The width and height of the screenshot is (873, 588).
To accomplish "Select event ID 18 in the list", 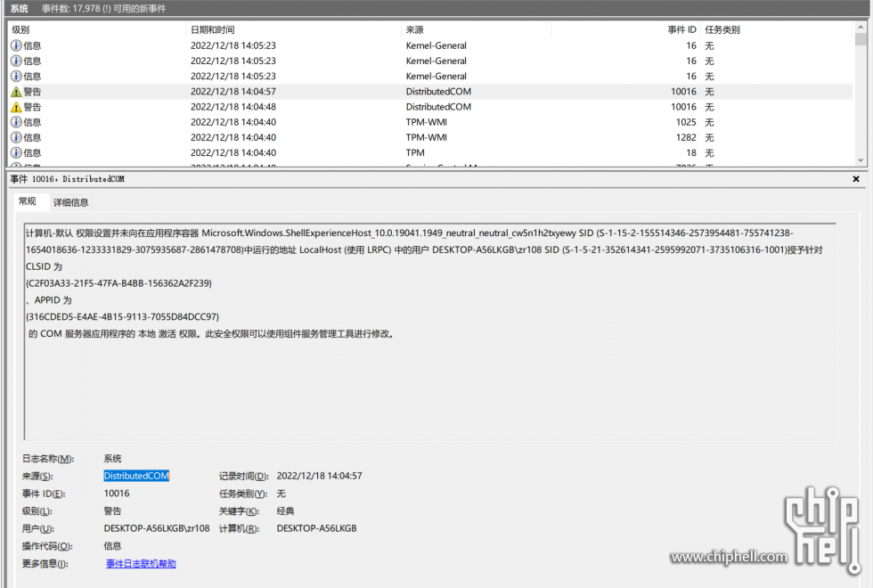I will [x=691, y=152].
